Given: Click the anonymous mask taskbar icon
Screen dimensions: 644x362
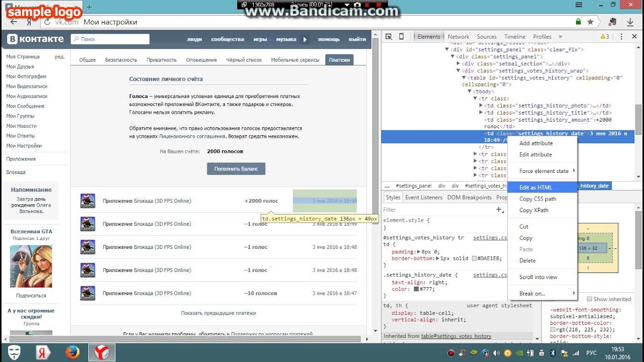Looking at the screenshot, I should tap(15, 353).
